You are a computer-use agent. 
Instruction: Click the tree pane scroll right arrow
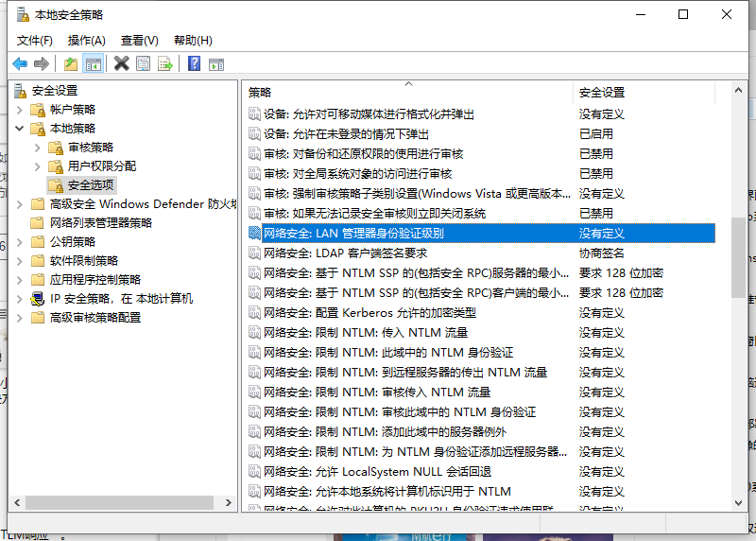pyautogui.click(x=229, y=503)
